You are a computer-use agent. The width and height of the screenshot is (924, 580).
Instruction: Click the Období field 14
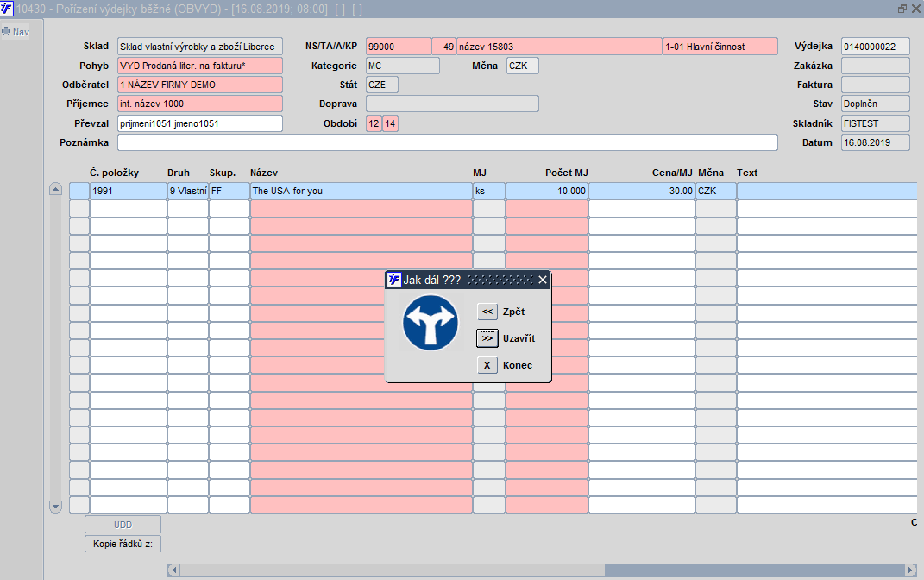390,123
